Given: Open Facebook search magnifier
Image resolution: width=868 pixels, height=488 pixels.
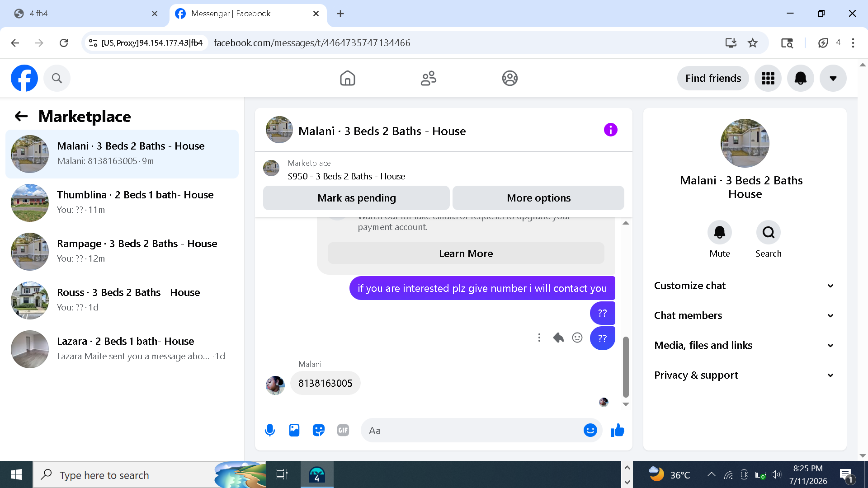Looking at the screenshot, I should (x=57, y=78).
